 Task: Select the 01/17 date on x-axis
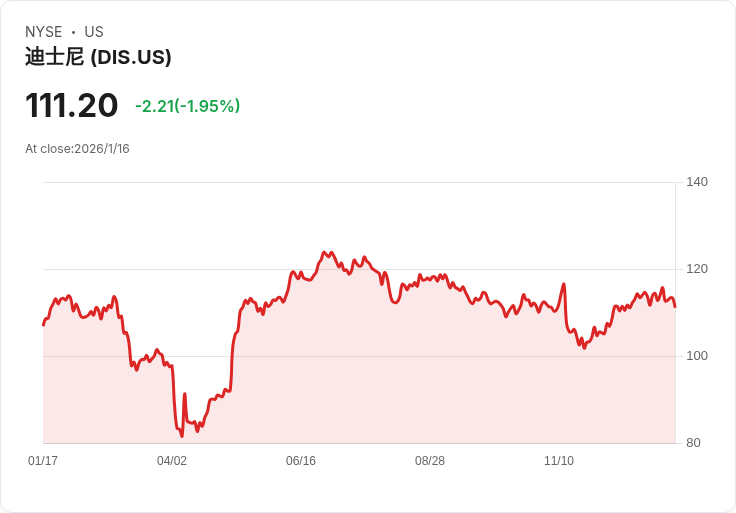point(43,461)
